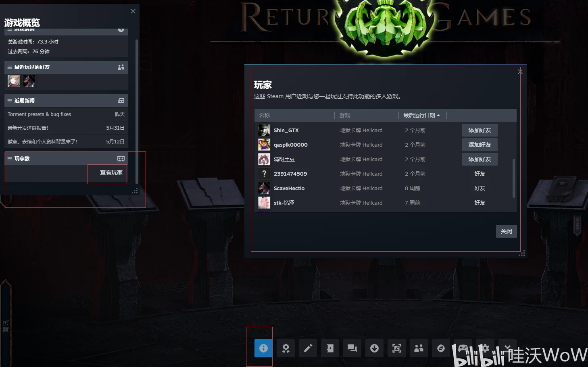Click 好友 status in ScaveHectio row
588x367 pixels.
click(x=480, y=188)
